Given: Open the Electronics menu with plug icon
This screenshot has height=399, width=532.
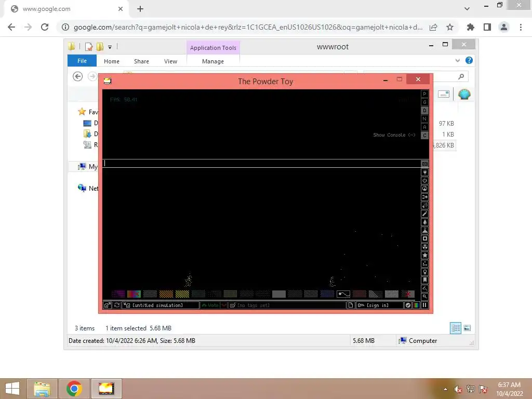Looking at the screenshot, I should (x=424, y=172).
